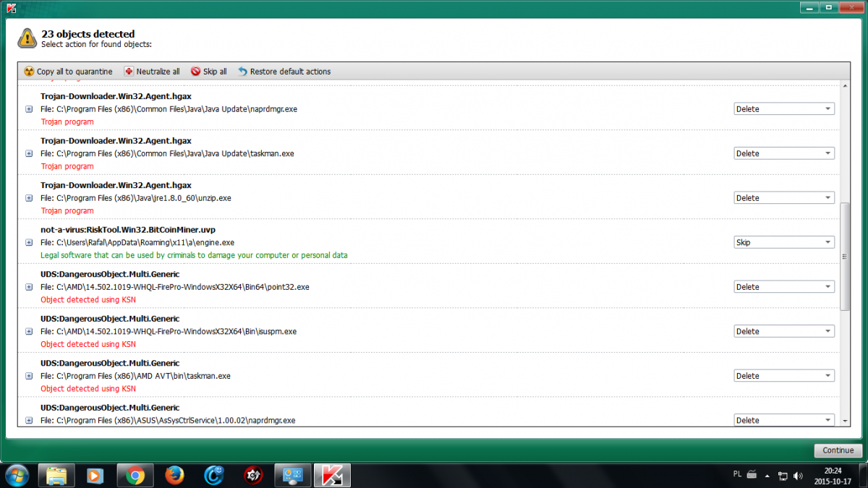Open action dropdown for unzip.exe
This screenshot has width=868, height=488.
784,198
